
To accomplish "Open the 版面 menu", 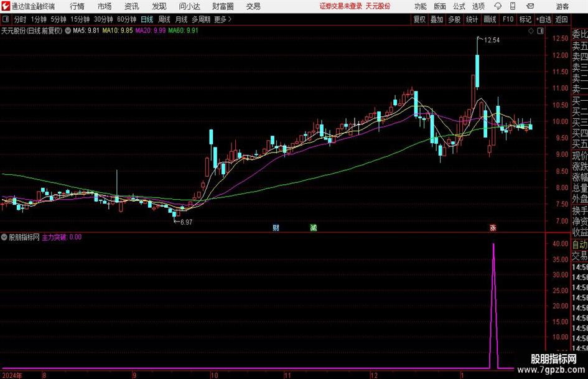I will click(439, 6).
